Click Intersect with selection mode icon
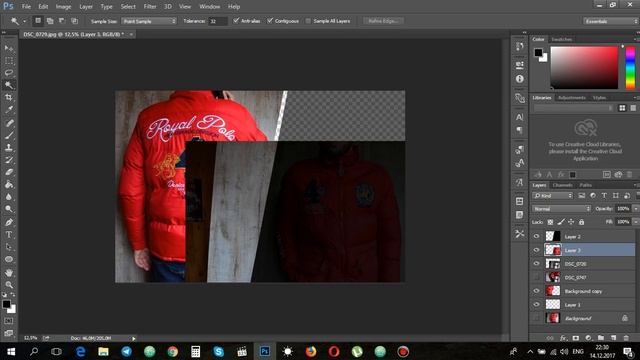The image size is (640, 360). point(74,21)
